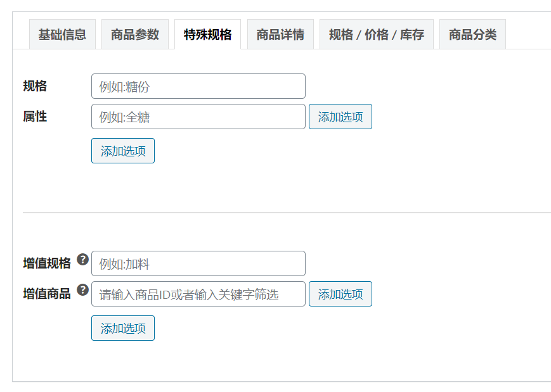Click the help icon next to 增值规格
This screenshot has height=392, width=551.
point(82,260)
